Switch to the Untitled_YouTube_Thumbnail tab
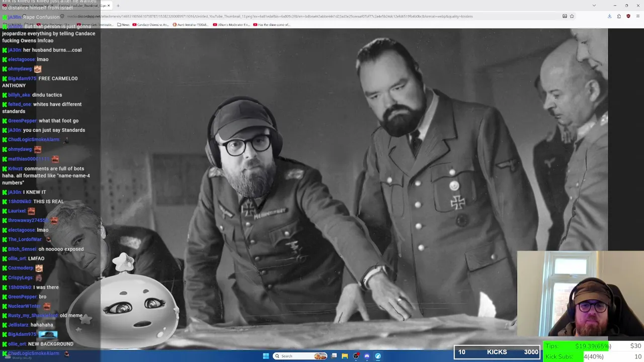The image size is (644, 362). click(x=86, y=6)
